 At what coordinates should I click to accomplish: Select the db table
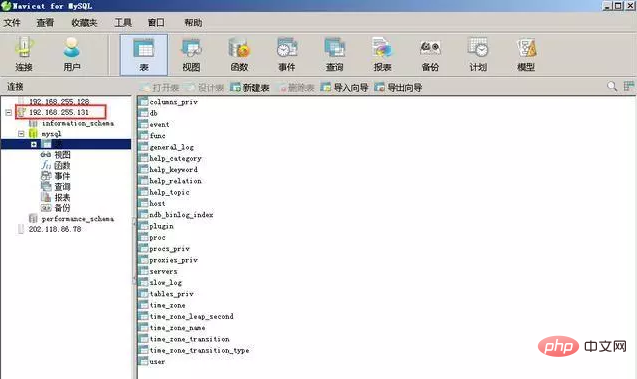point(153,113)
